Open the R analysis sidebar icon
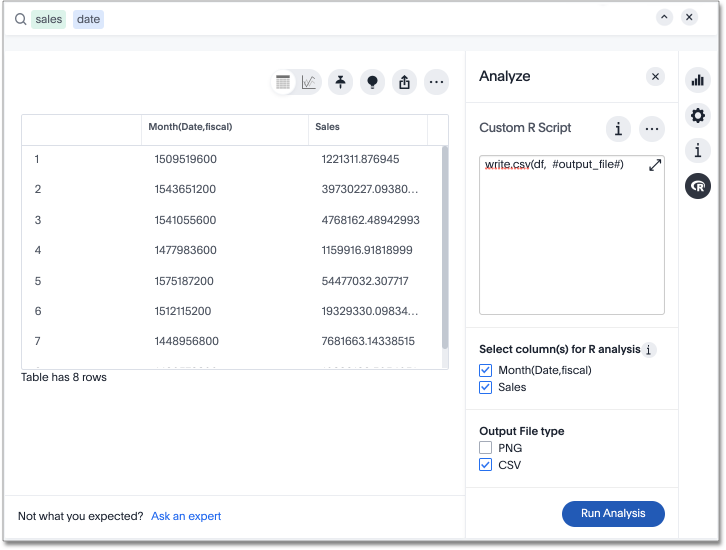Screen dimensions: 726x550 coord(697,185)
